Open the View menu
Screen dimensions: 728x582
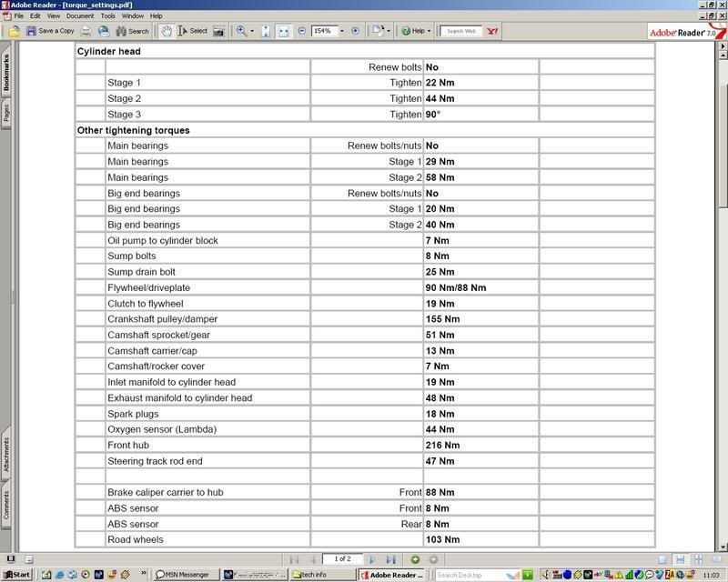coord(54,15)
